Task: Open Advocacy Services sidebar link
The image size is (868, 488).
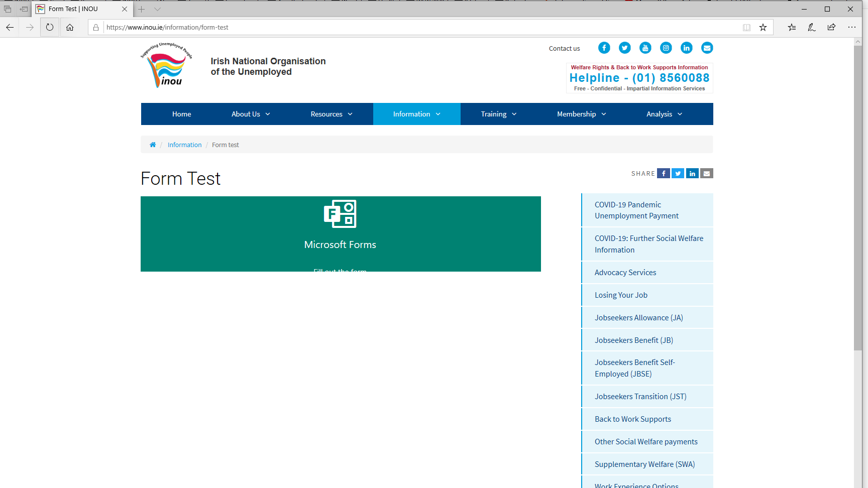Action: point(647,273)
